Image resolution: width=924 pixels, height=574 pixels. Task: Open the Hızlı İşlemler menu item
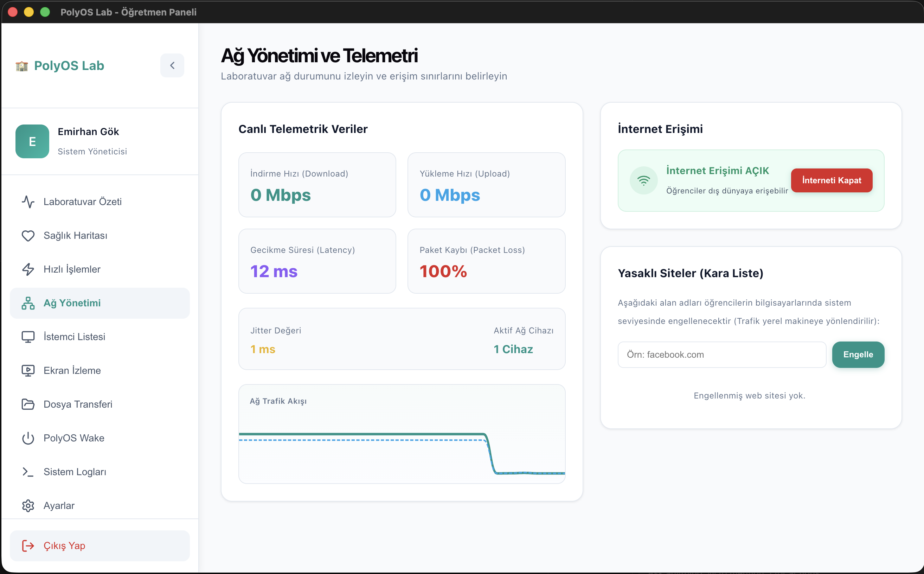(100, 269)
